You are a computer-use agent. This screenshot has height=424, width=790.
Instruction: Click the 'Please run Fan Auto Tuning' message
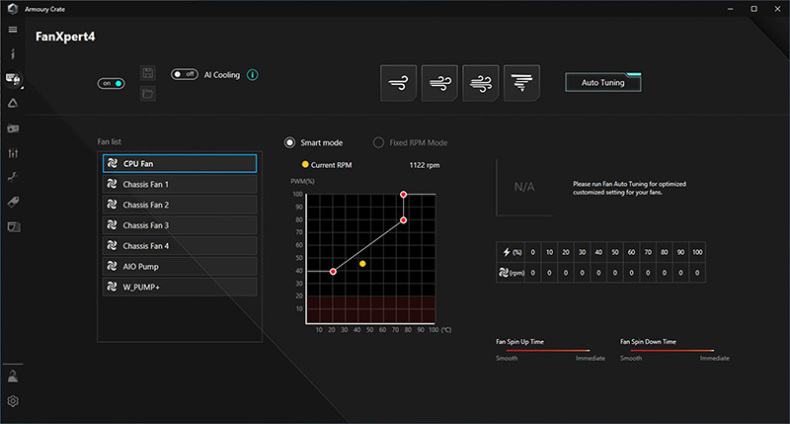(629, 188)
